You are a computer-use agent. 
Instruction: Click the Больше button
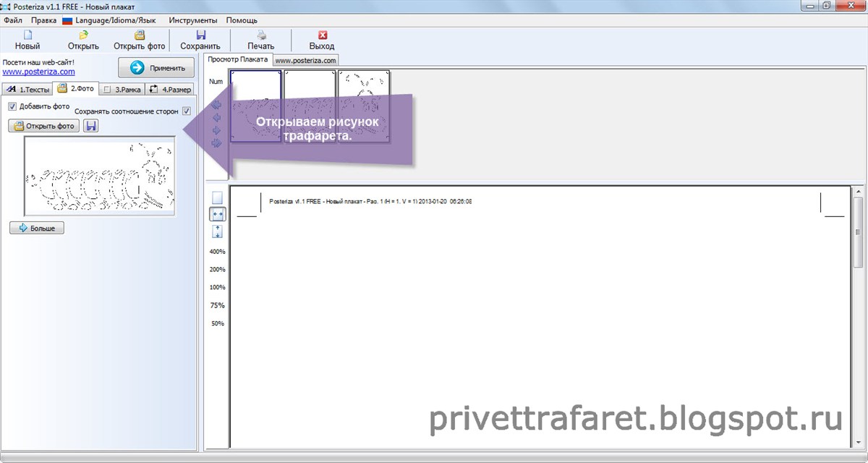coord(37,228)
